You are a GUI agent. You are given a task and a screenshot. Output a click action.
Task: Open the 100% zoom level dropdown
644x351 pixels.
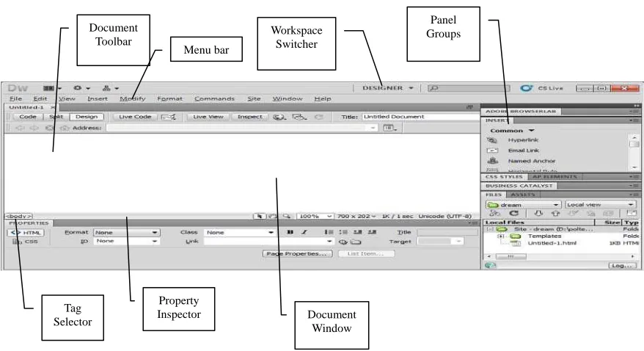pos(315,216)
